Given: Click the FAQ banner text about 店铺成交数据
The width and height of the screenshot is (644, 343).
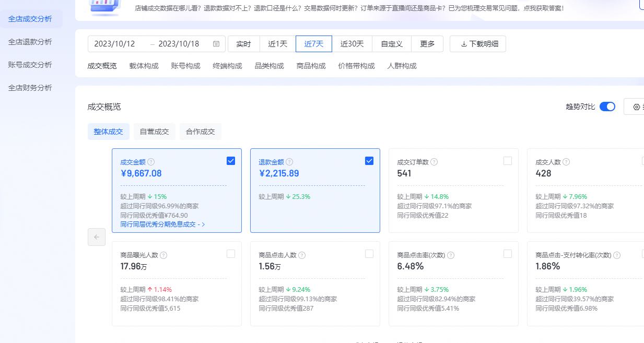Looking at the screenshot, I should pos(349,8).
